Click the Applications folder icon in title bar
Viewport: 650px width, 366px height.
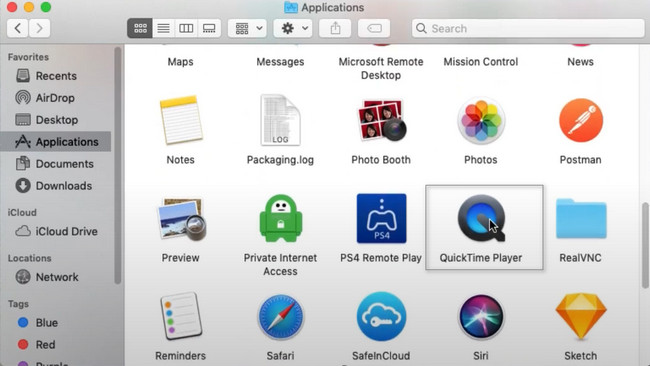coord(291,7)
